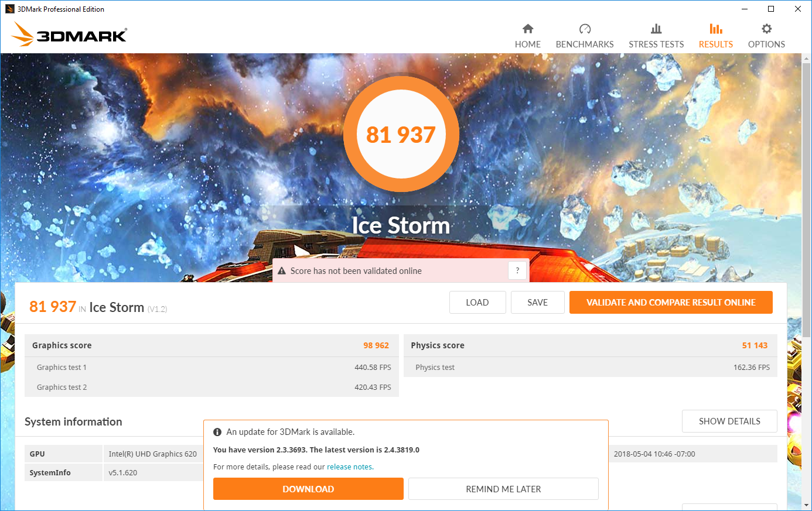Click the SystemInfo label cell
Viewport: 812px width, 511px height.
click(63, 472)
